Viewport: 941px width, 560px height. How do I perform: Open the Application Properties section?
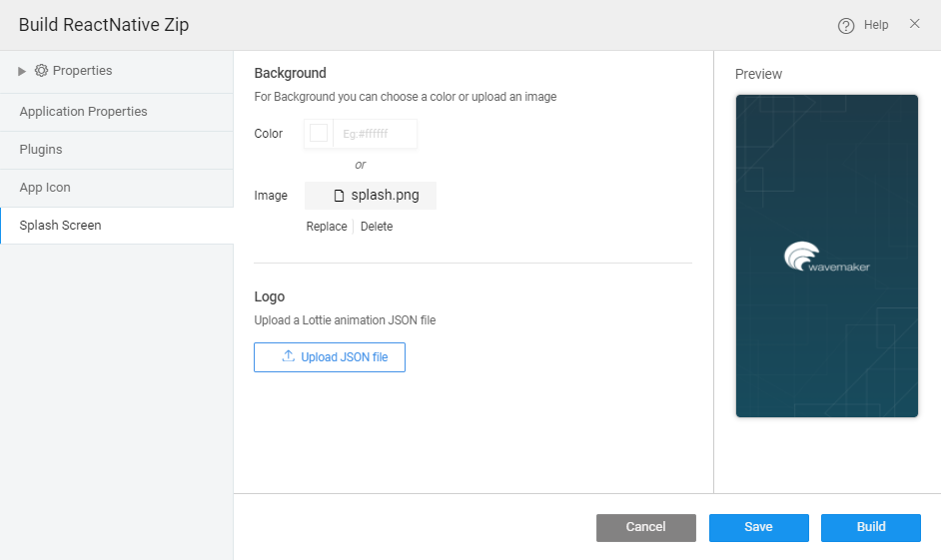[x=84, y=112]
